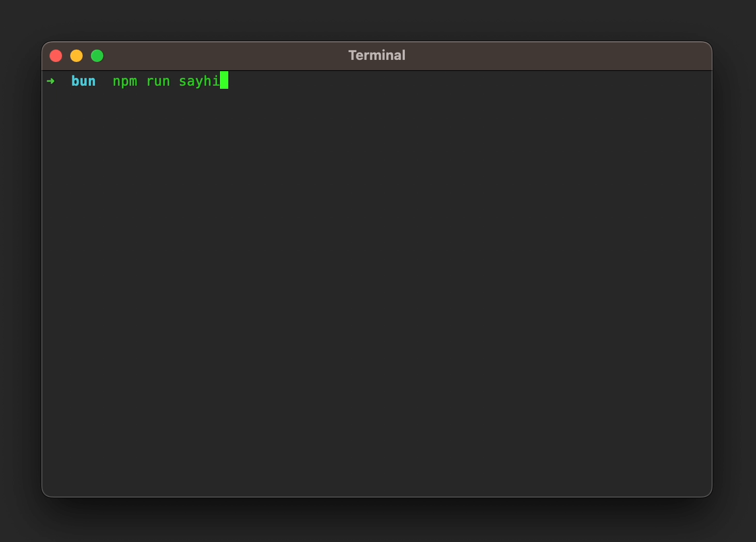Click the word 'run' in the command
This screenshot has width=756, height=542.
tap(158, 82)
